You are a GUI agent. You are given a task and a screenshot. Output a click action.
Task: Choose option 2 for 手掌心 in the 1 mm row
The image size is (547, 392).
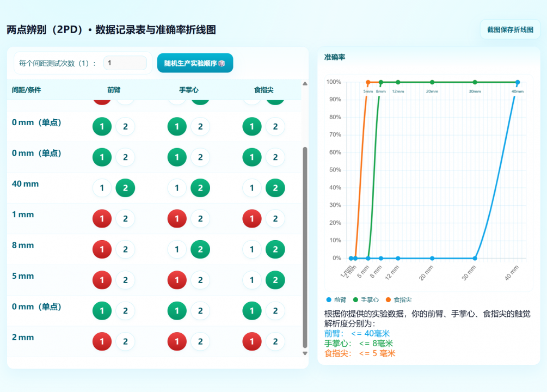[200, 218]
